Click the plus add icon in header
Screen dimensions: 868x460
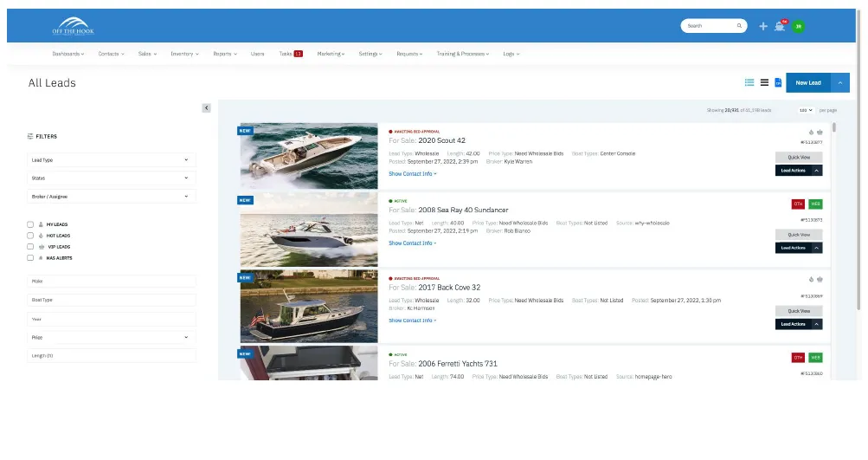[762, 26]
